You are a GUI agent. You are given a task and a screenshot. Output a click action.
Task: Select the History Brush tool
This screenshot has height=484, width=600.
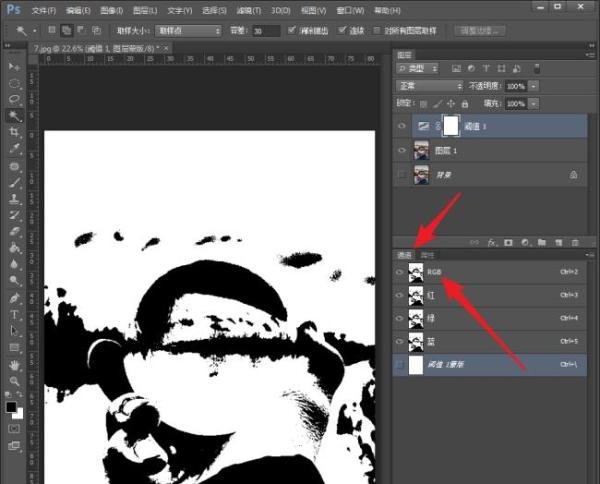pyautogui.click(x=14, y=215)
